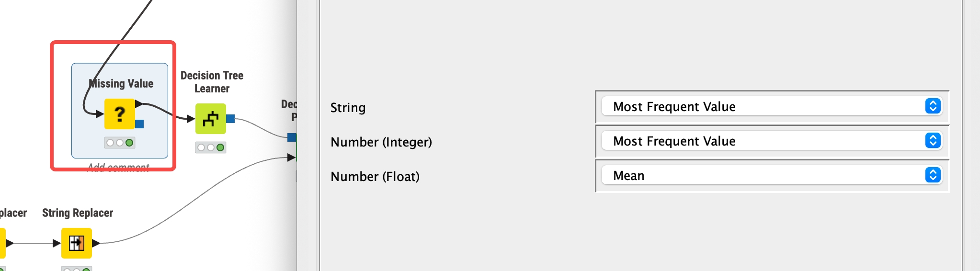
Task: Click the String Replacer output port arrow
Action: pos(96,243)
